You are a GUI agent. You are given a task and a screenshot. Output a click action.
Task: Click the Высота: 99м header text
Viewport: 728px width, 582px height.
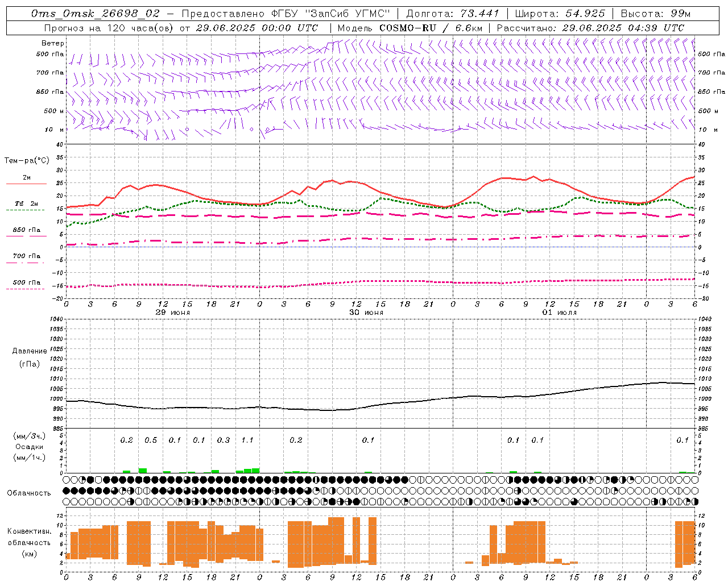pos(656,14)
